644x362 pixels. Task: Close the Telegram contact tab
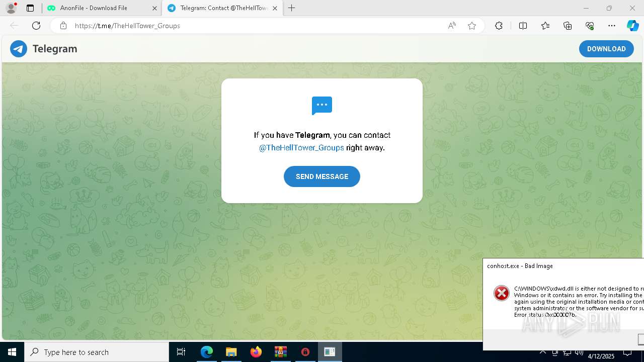(275, 8)
